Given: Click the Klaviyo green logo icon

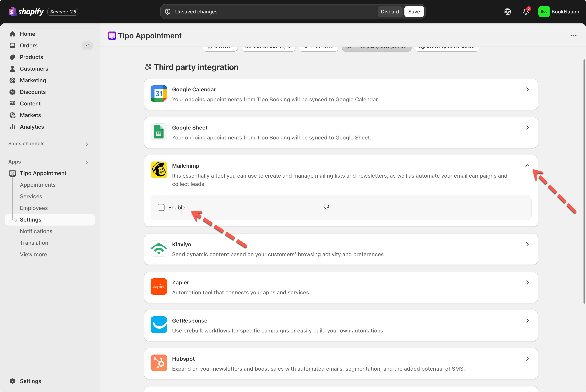Looking at the screenshot, I should pos(159,248).
